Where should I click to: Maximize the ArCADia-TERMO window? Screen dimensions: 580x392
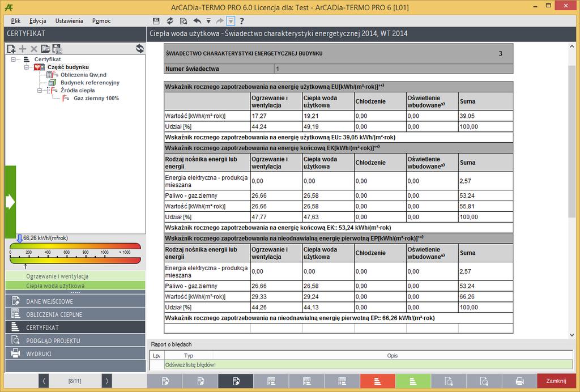[x=548, y=6]
